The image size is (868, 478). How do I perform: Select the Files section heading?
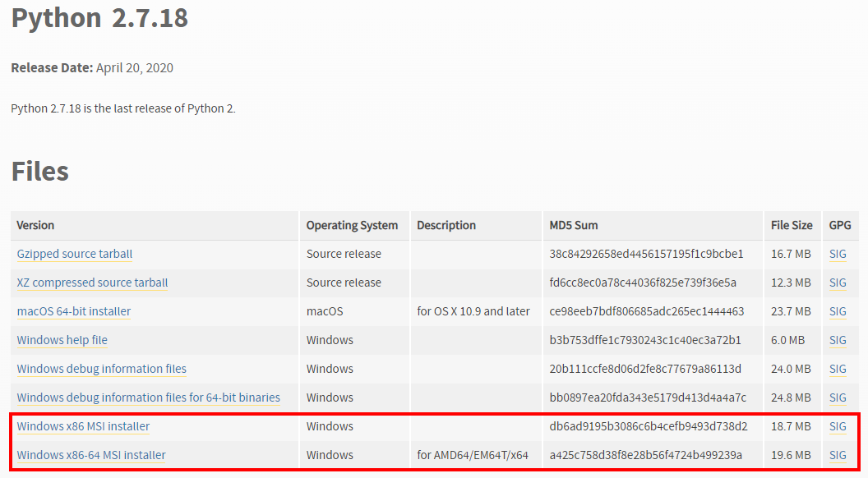(39, 171)
